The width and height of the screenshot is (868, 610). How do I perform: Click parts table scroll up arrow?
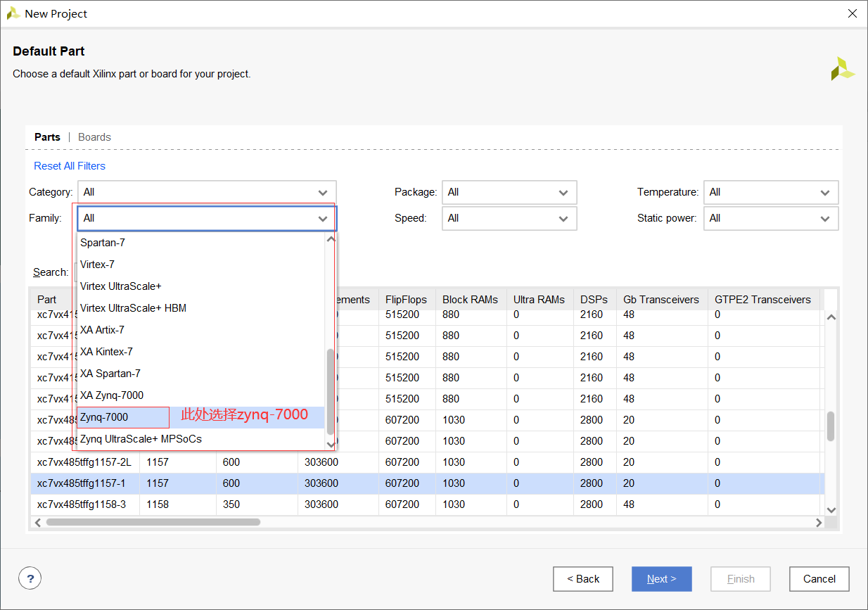[831, 317]
